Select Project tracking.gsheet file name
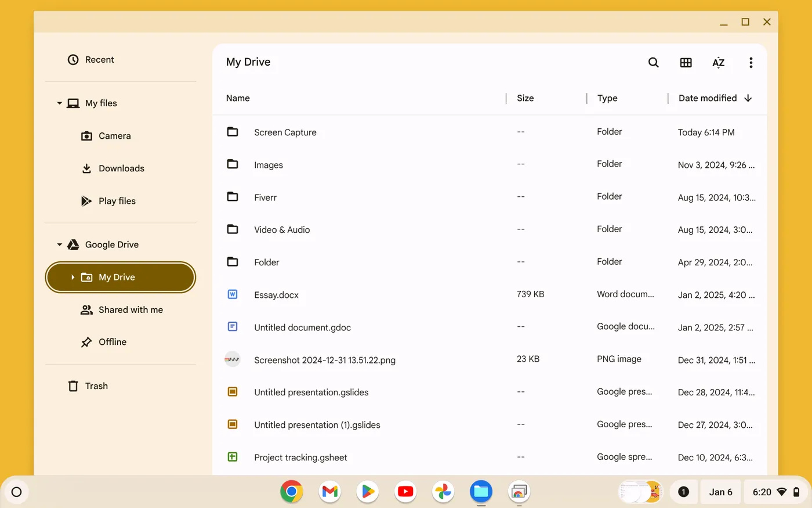 (300, 457)
